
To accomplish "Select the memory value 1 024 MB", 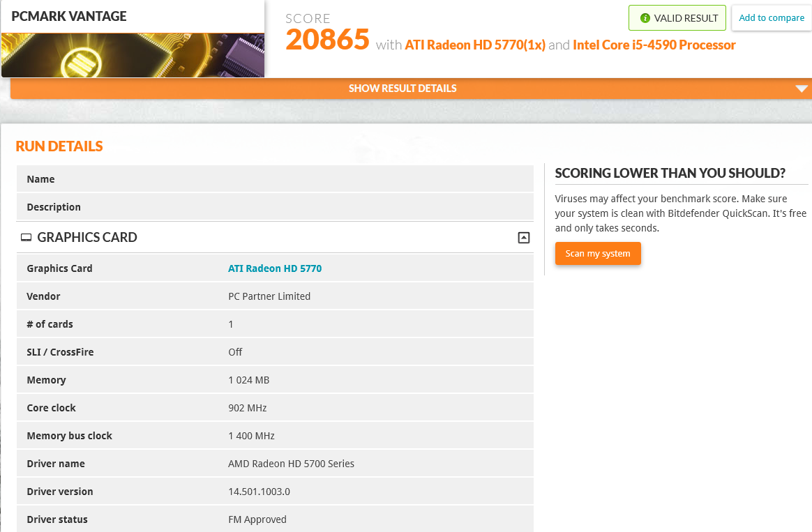I will click(x=248, y=380).
